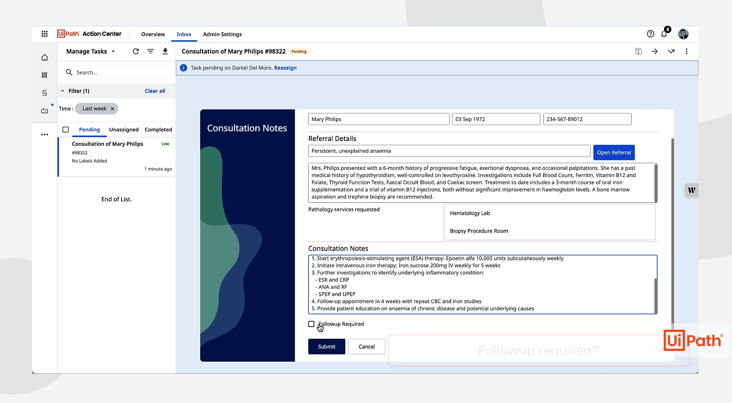This screenshot has height=403, width=732.
Task: Click the info icon in pending banner
Action: coord(183,68)
